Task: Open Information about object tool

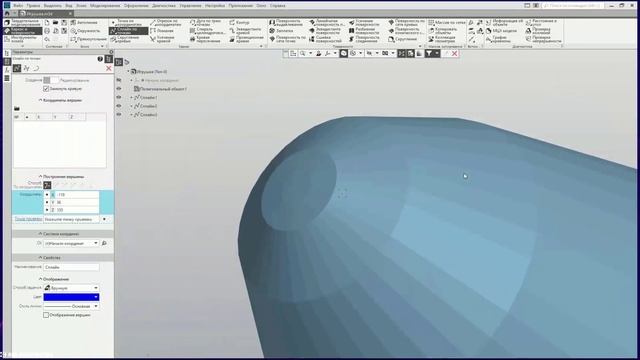Action: click(503, 22)
